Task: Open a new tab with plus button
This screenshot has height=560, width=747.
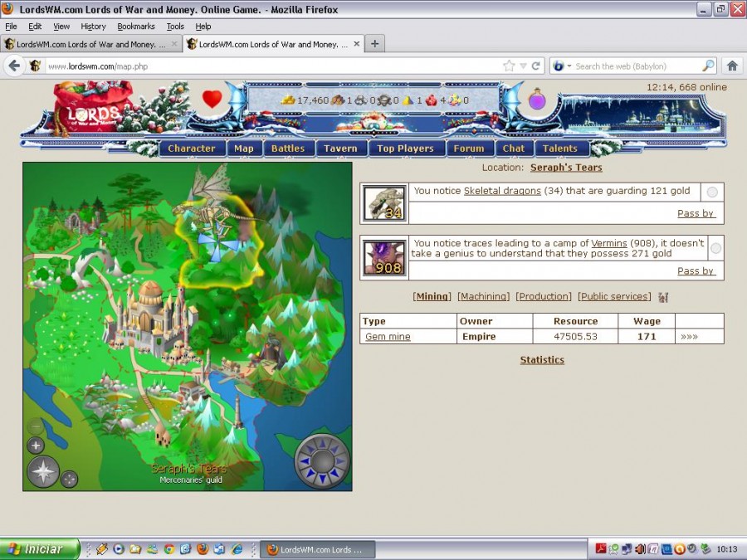Action: click(375, 44)
